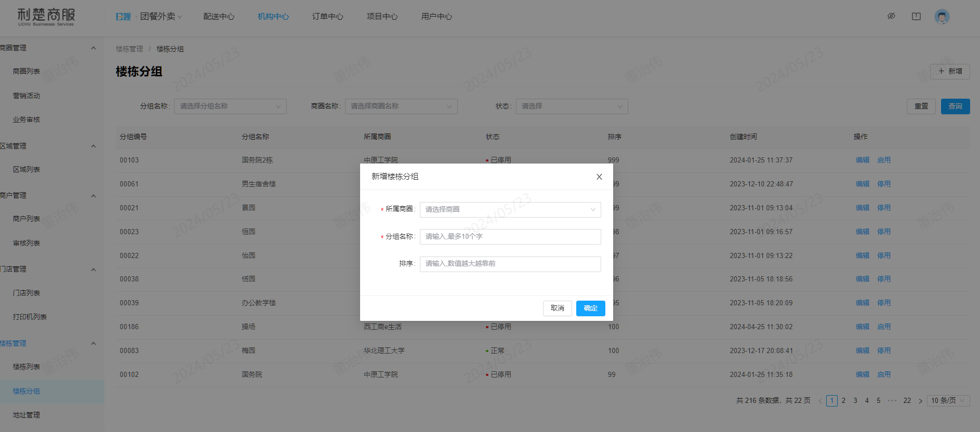Click the + 新增 button

950,71
